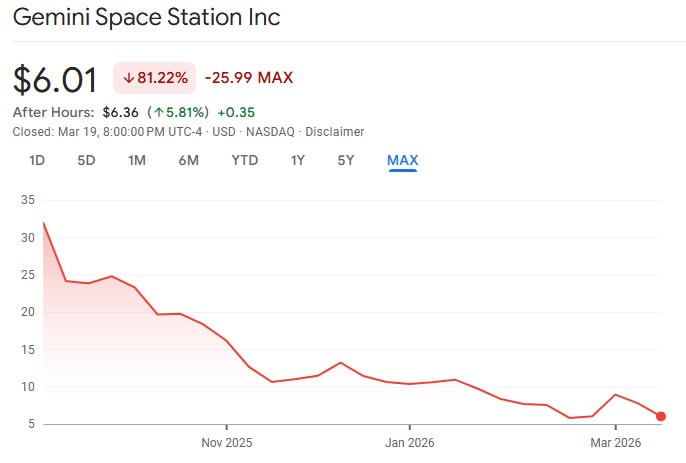The height and width of the screenshot is (463, 686).
Task: Open the 6M time range
Action: point(188,160)
